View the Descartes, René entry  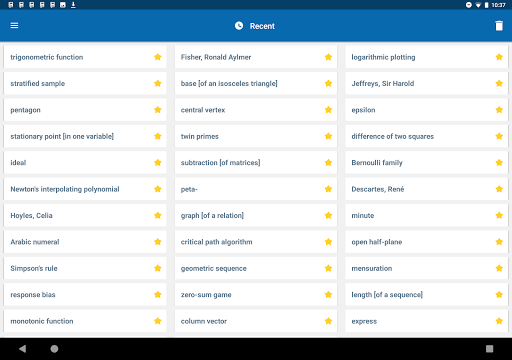426,189
